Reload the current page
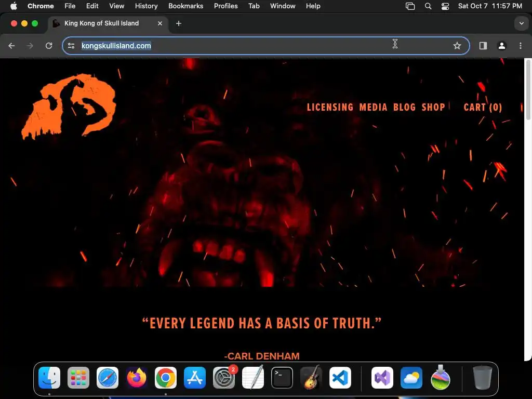 [x=49, y=46]
